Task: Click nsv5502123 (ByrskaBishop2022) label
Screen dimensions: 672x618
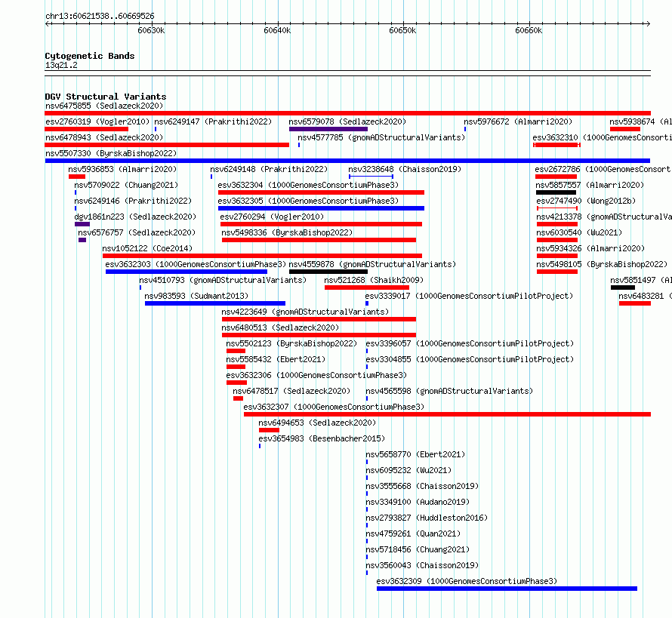Action: click(x=292, y=343)
